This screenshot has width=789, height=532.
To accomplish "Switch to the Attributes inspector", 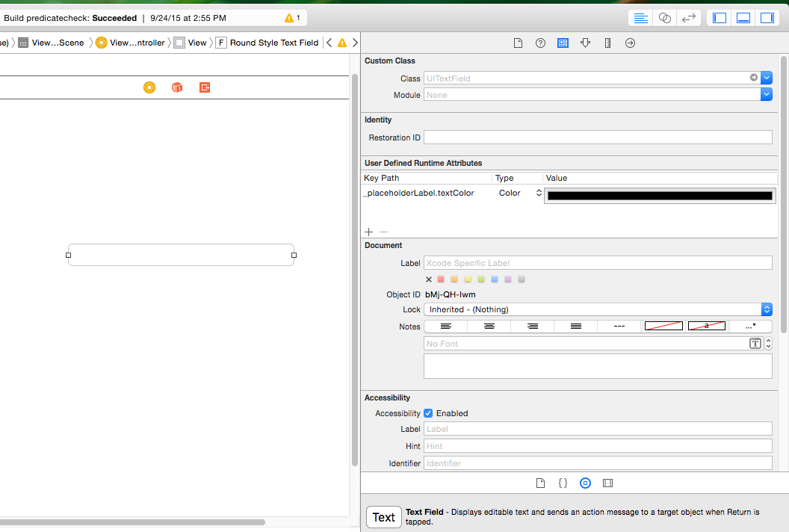I will [x=585, y=43].
